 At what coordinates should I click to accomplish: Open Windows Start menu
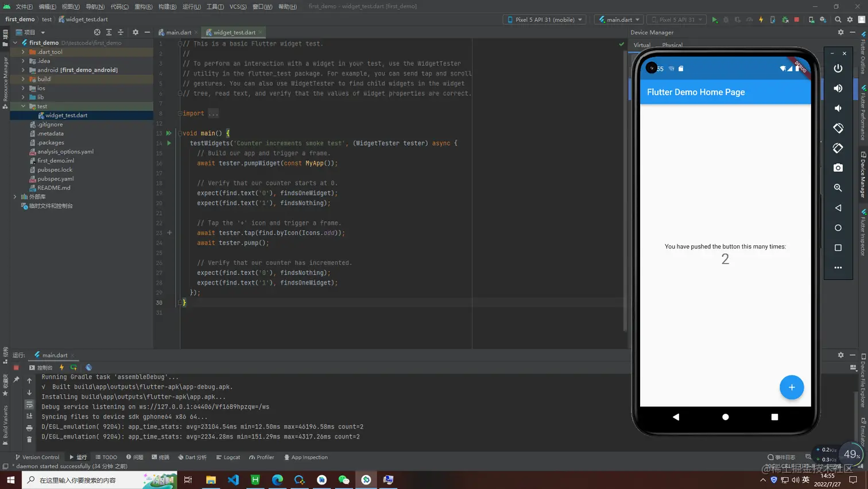(x=10, y=480)
